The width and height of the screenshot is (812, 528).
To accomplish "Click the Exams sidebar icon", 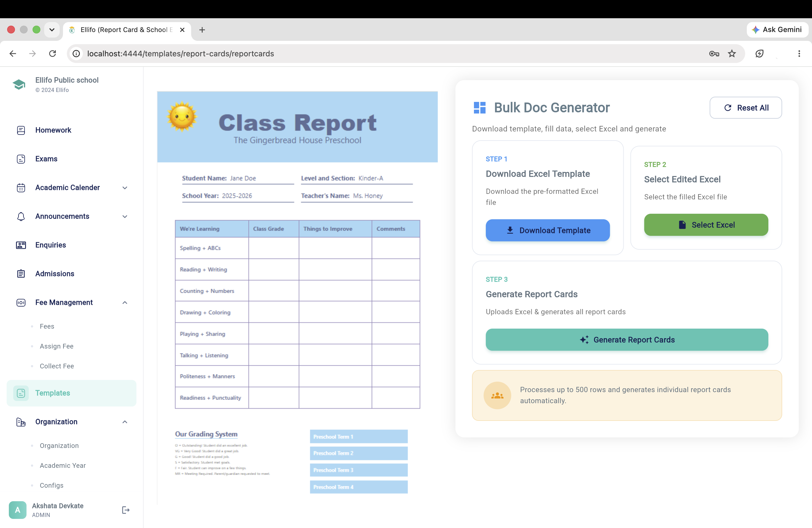I will tap(21, 159).
